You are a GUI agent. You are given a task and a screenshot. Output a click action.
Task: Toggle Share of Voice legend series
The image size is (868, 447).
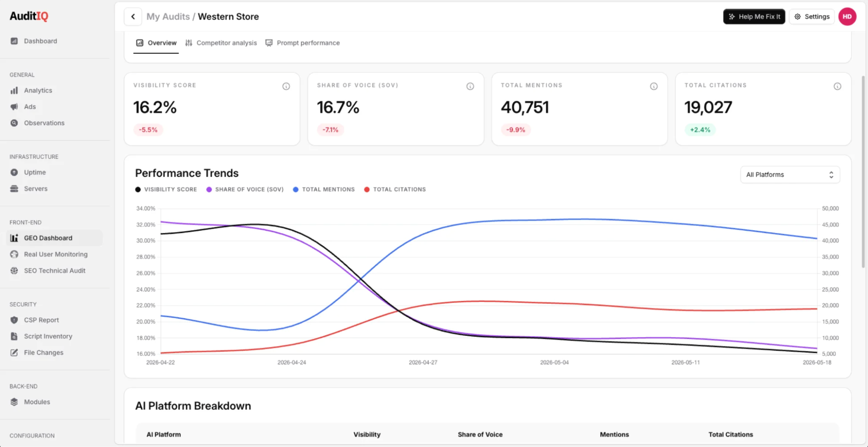(x=245, y=190)
